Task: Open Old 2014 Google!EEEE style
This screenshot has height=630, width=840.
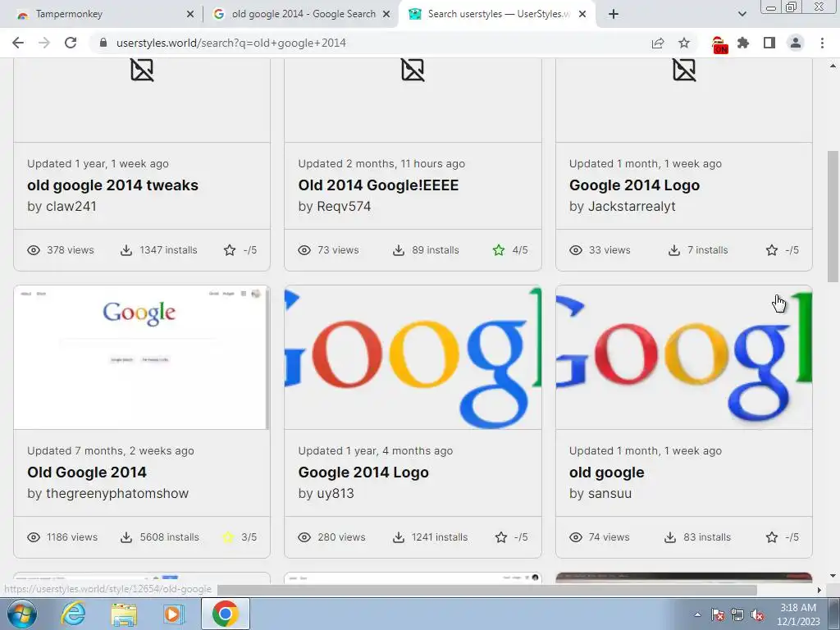Action: 378,185
